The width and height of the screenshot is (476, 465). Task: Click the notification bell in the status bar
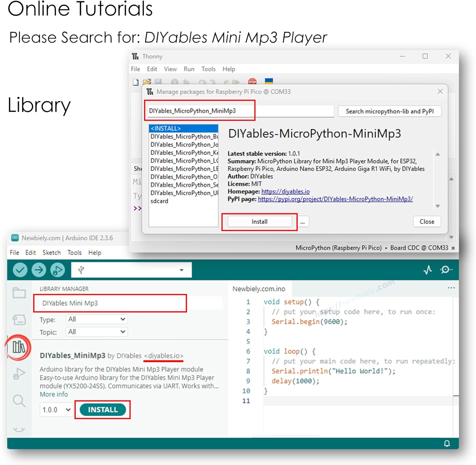pos(447,443)
